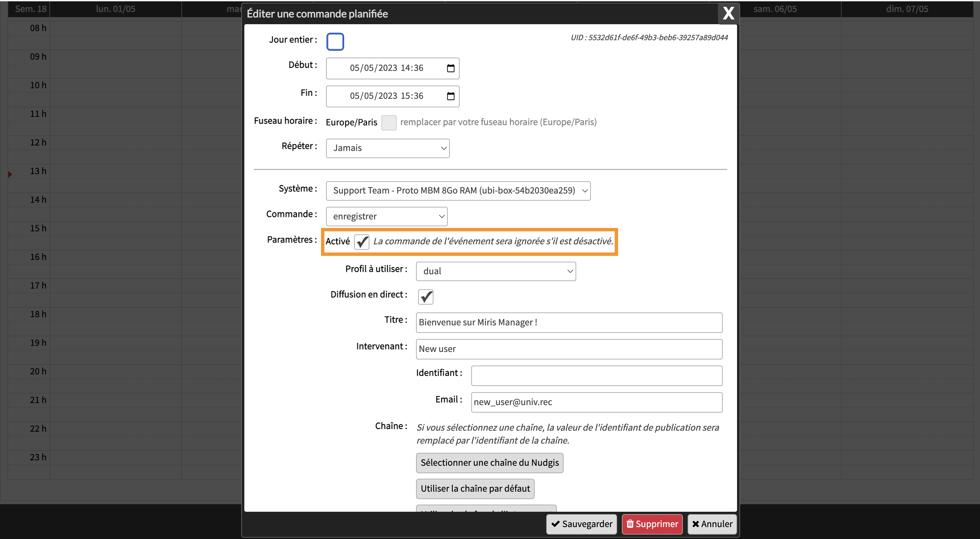Click Sauvegarder to save the command
Screen dimensions: 980x539
click(581, 524)
